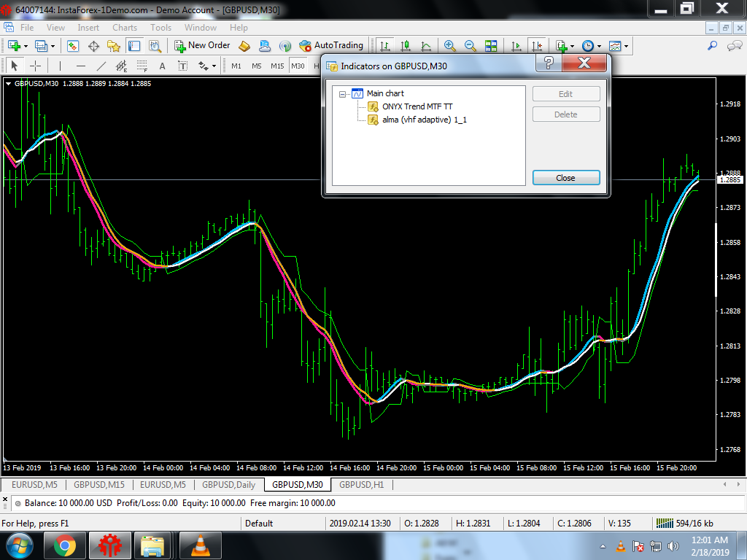Image resolution: width=747 pixels, height=560 pixels.
Task: Click the dialog help question button
Action: tap(549, 63)
